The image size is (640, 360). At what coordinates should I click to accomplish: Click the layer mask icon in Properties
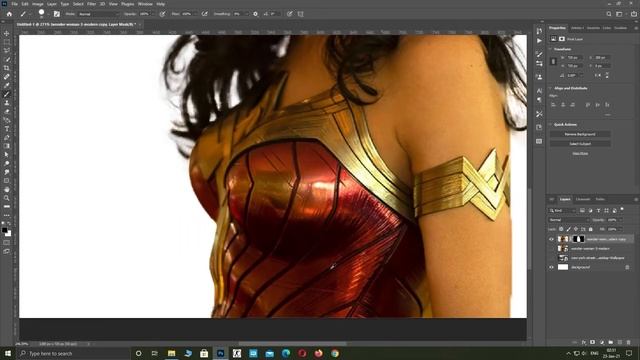tap(562, 39)
